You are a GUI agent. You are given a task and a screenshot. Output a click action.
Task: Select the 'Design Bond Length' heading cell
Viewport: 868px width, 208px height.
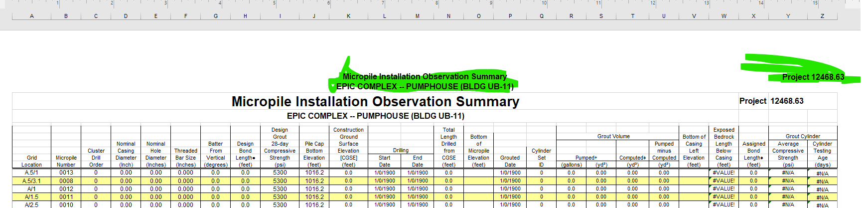tap(245, 154)
